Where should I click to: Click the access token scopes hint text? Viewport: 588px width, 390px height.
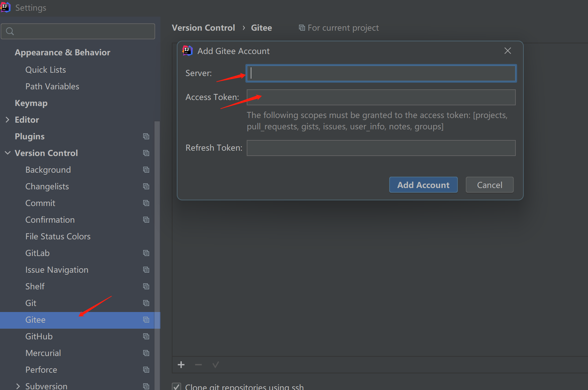(377, 121)
